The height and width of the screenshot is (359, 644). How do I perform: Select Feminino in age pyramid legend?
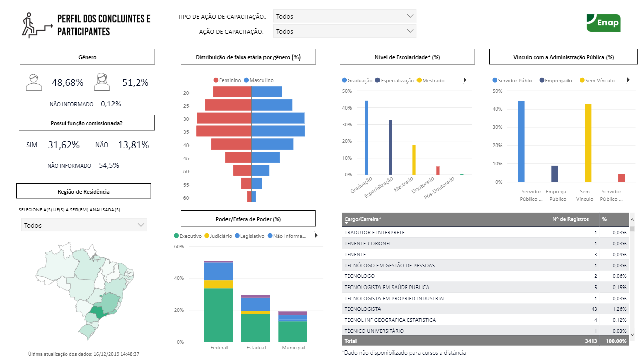[x=228, y=80]
